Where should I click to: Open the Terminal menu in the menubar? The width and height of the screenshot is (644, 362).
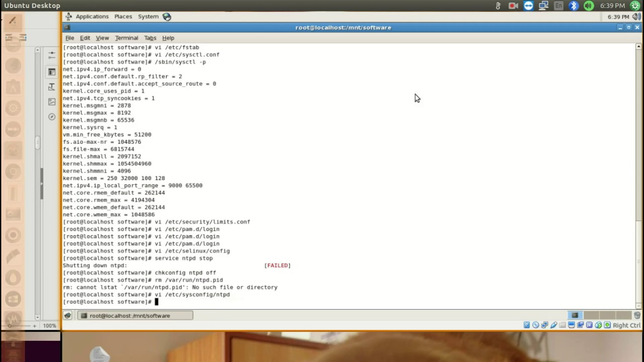click(126, 38)
